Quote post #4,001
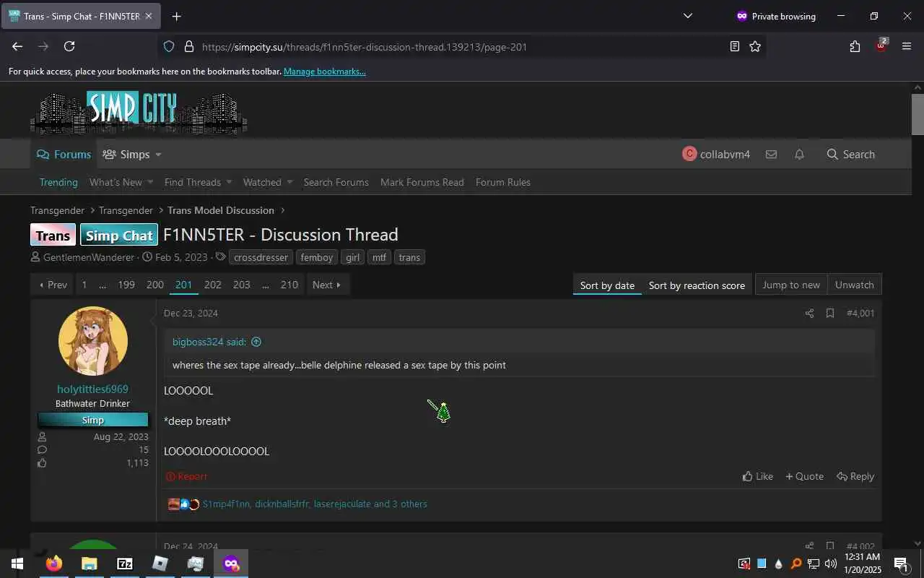 point(804,476)
